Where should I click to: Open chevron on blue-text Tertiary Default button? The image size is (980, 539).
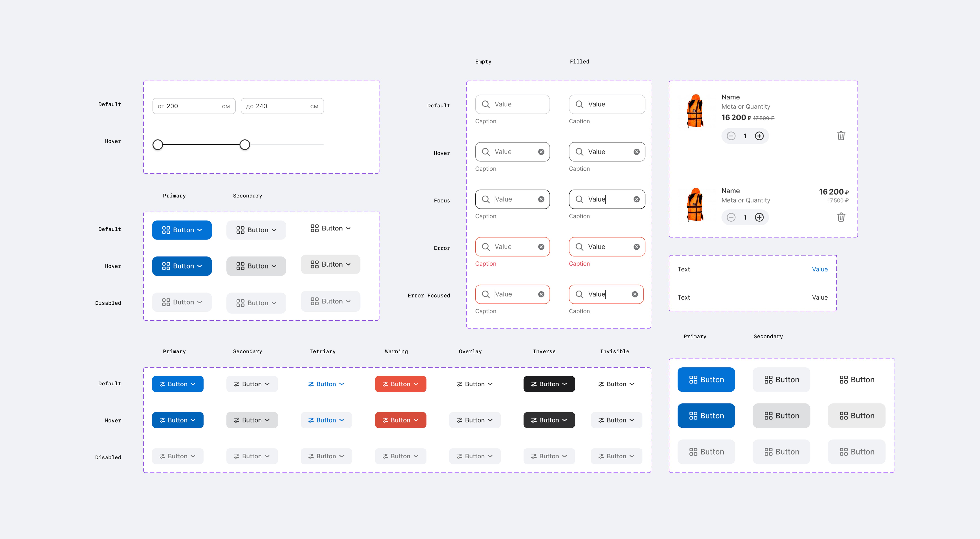point(342,384)
